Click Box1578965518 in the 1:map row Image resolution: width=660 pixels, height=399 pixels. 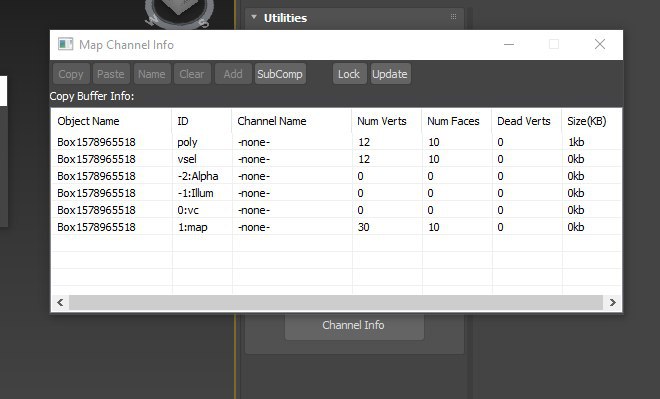[96, 227]
